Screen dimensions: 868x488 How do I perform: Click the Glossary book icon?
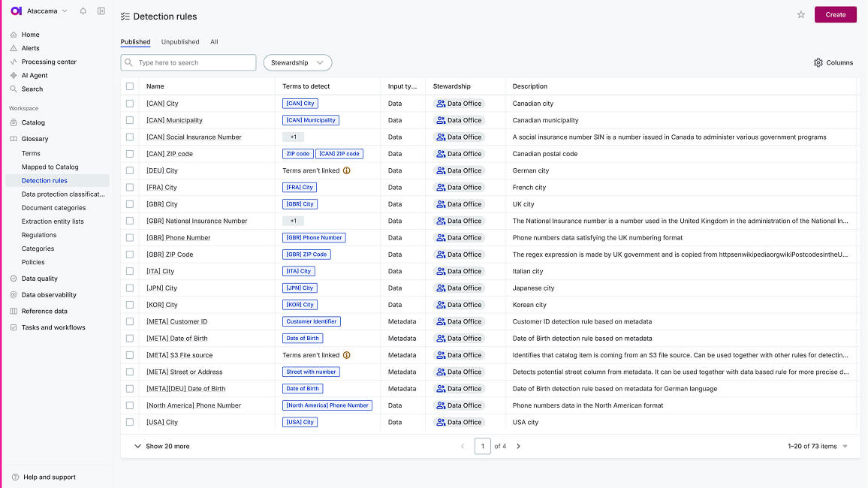point(14,139)
